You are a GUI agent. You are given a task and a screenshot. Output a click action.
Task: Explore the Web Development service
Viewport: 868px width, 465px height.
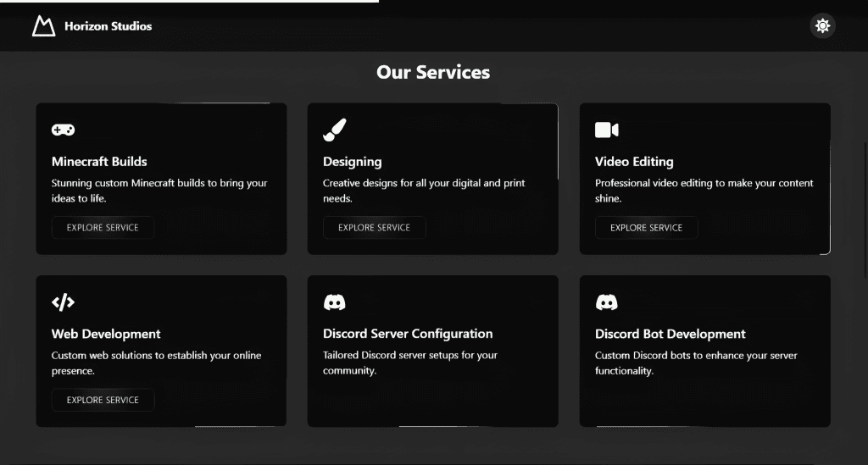(x=103, y=400)
